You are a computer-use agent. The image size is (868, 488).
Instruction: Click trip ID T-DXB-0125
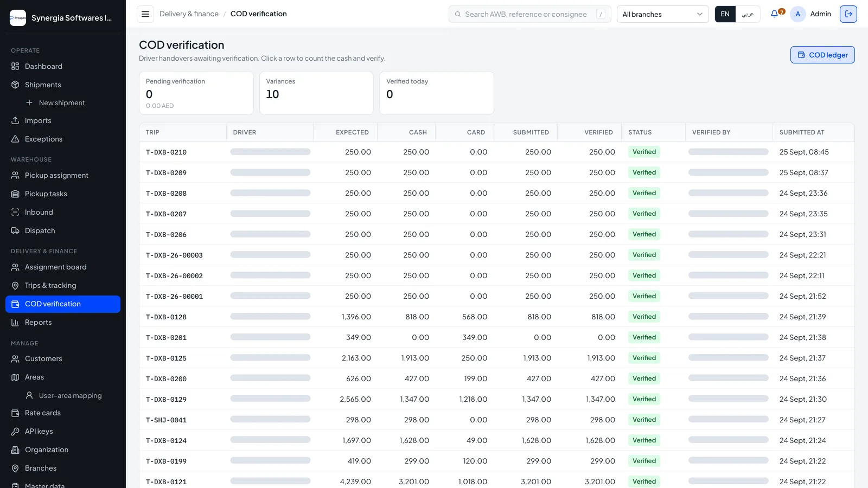pos(166,358)
